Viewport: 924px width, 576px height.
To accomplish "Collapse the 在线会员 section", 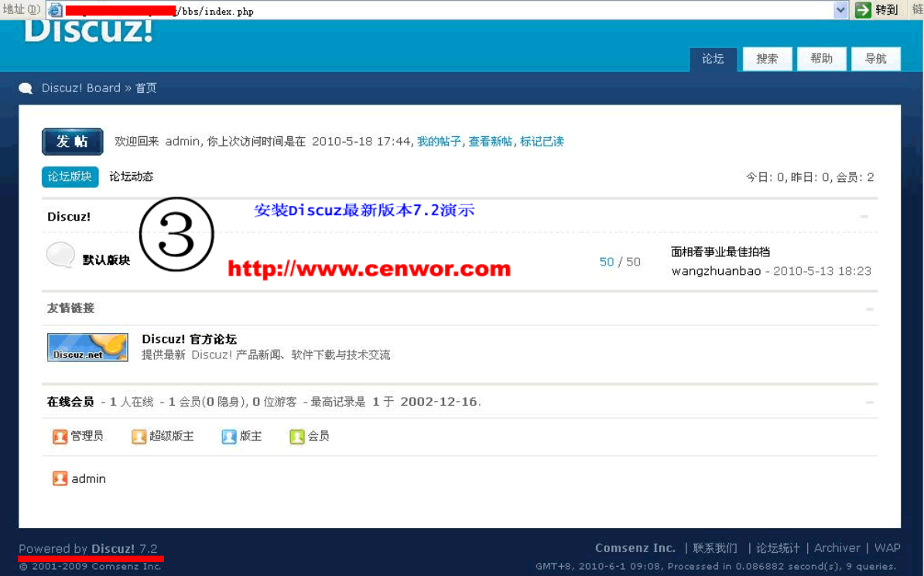I will (x=869, y=402).
